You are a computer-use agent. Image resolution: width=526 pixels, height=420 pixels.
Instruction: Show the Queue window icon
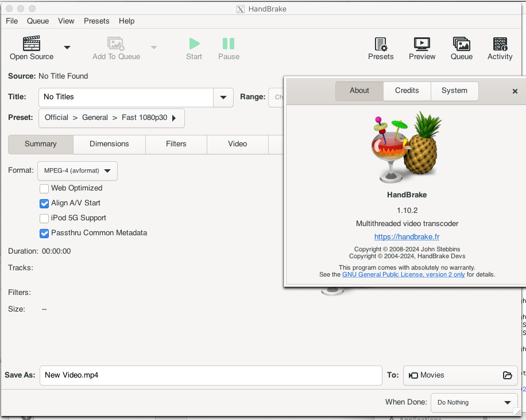(x=462, y=44)
